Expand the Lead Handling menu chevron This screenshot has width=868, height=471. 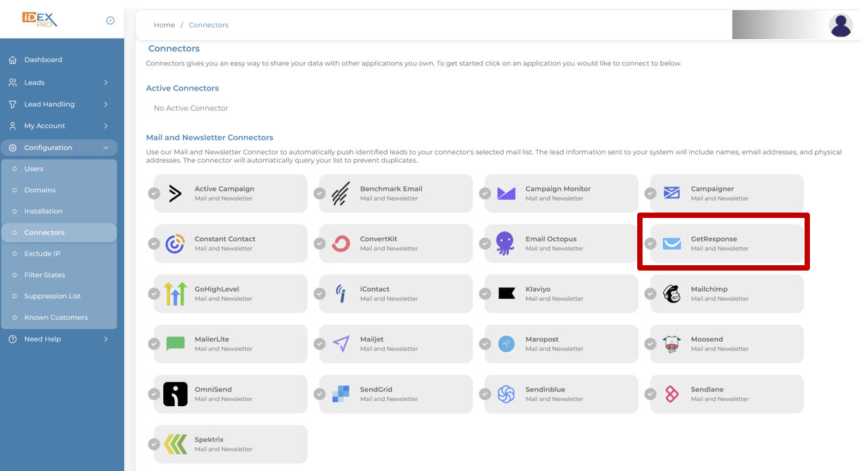[x=106, y=105]
